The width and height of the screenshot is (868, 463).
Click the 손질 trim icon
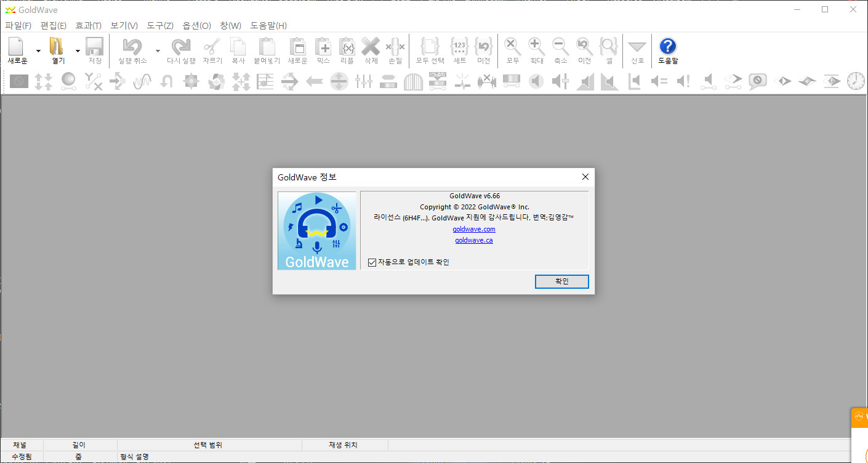[395, 46]
